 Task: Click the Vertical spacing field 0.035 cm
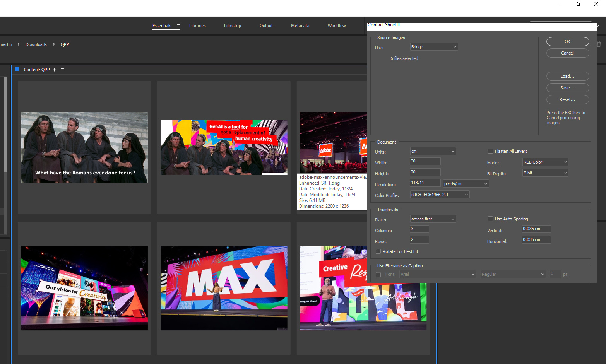(536, 229)
